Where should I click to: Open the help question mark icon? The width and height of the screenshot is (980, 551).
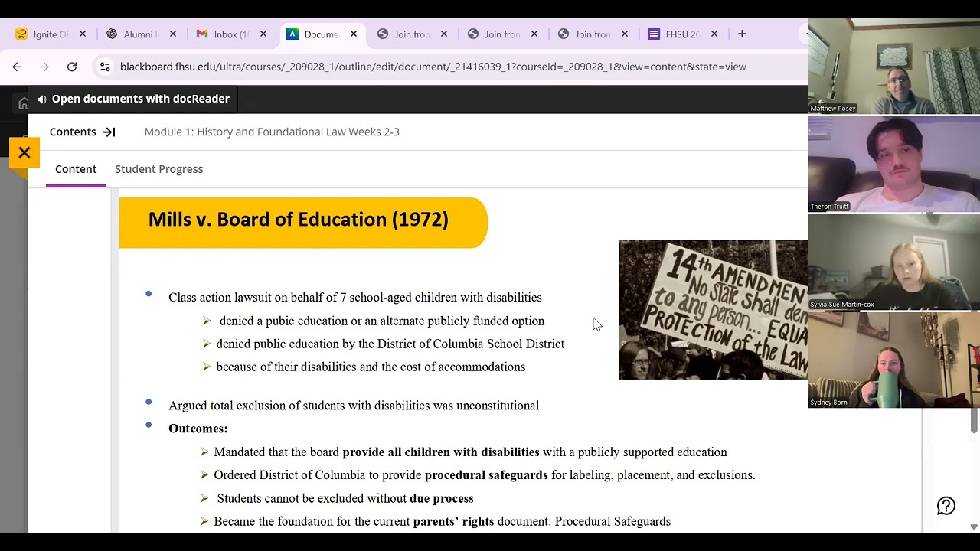click(x=946, y=506)
